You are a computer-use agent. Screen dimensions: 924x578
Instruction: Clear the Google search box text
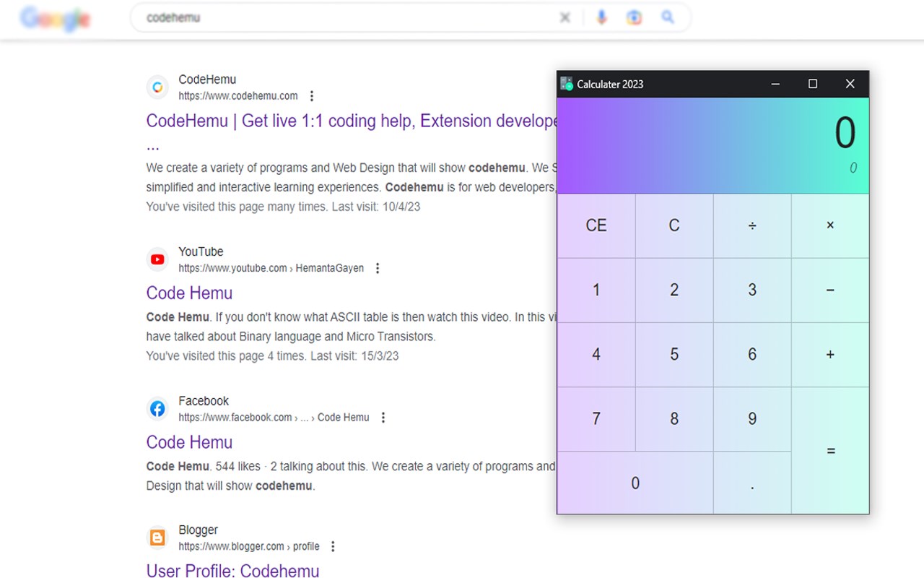pos(565,17)
